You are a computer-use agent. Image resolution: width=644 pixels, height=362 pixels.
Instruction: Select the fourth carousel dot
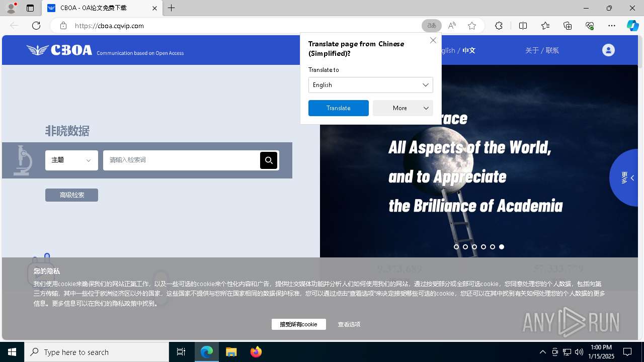click(484, 247)
